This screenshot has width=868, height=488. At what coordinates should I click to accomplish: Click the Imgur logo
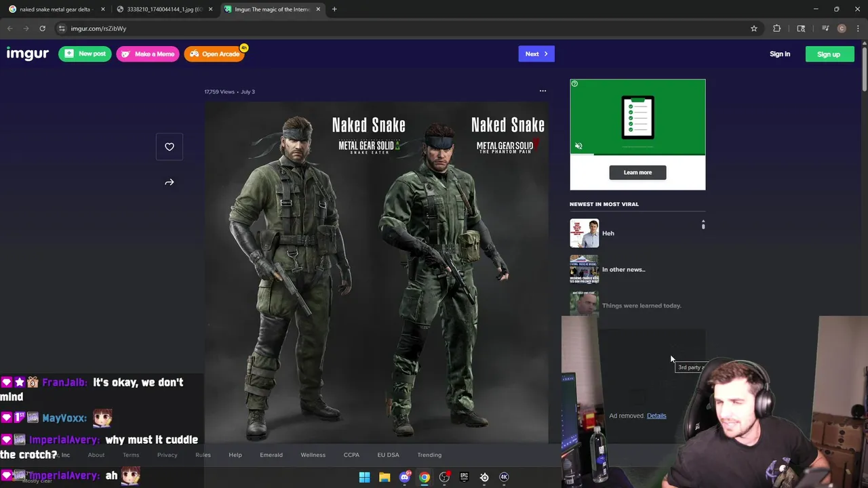point(28,54)
